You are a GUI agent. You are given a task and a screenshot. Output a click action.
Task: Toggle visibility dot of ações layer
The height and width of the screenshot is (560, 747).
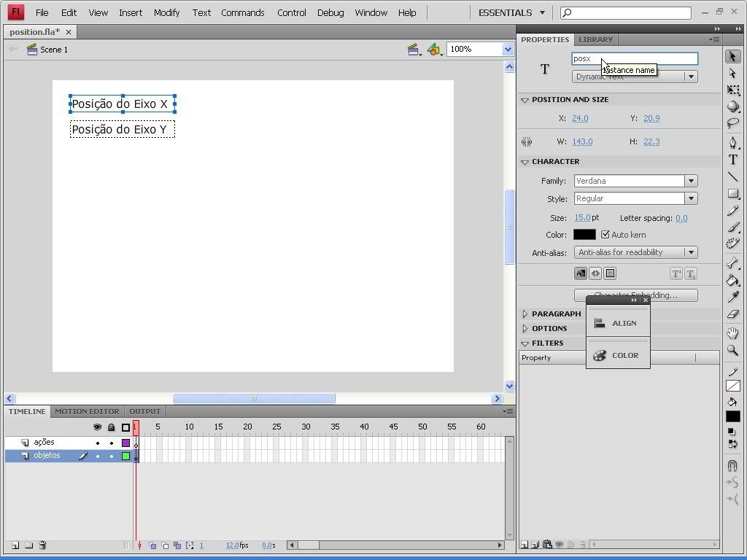point(98,443)
